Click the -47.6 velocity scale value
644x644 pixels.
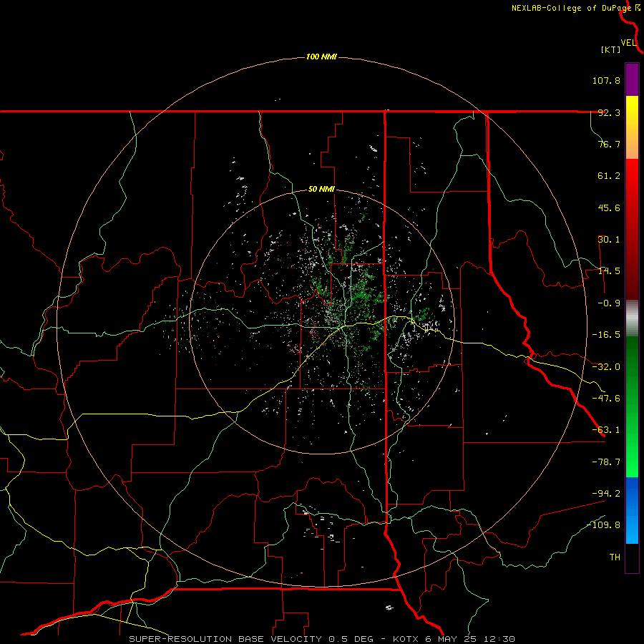[x=606, y=399]
